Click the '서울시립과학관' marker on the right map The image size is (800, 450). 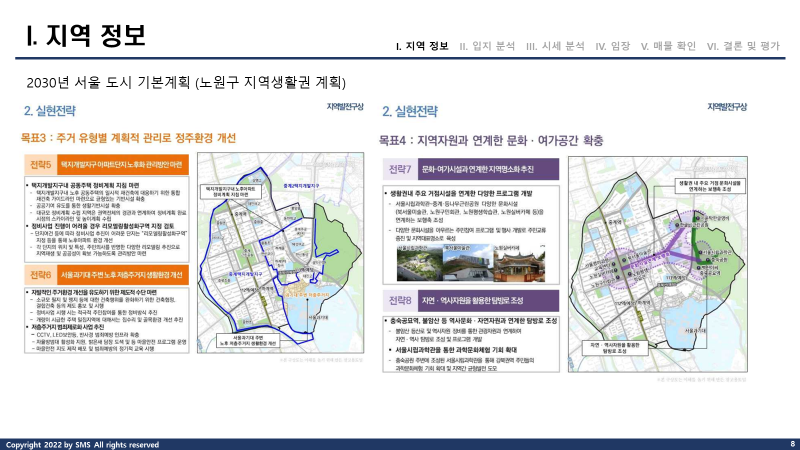[715, 253]
